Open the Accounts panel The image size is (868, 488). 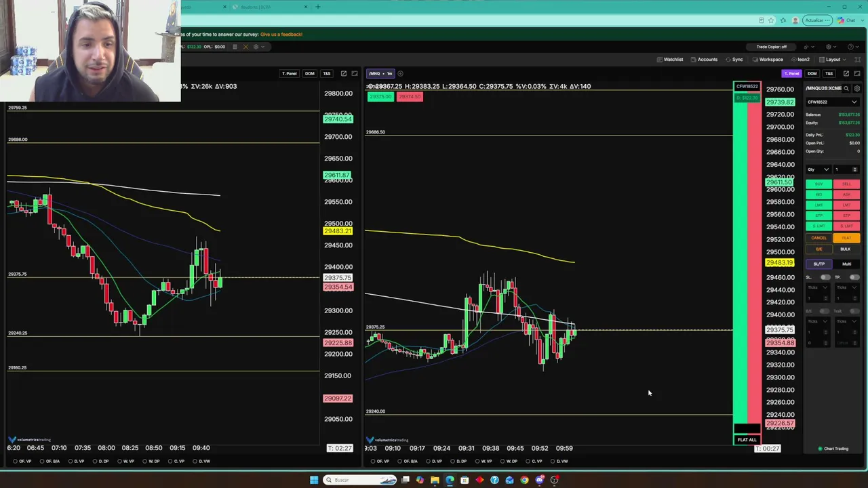coord(704,60)
